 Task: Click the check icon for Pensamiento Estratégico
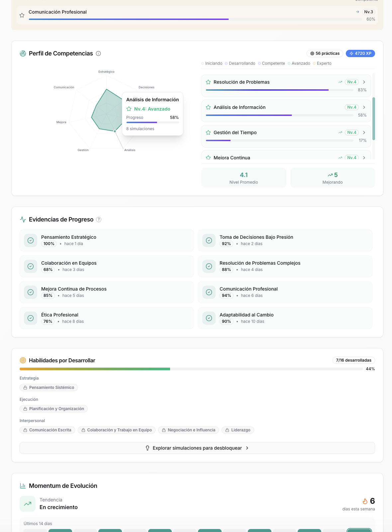(x=31, y=240)
